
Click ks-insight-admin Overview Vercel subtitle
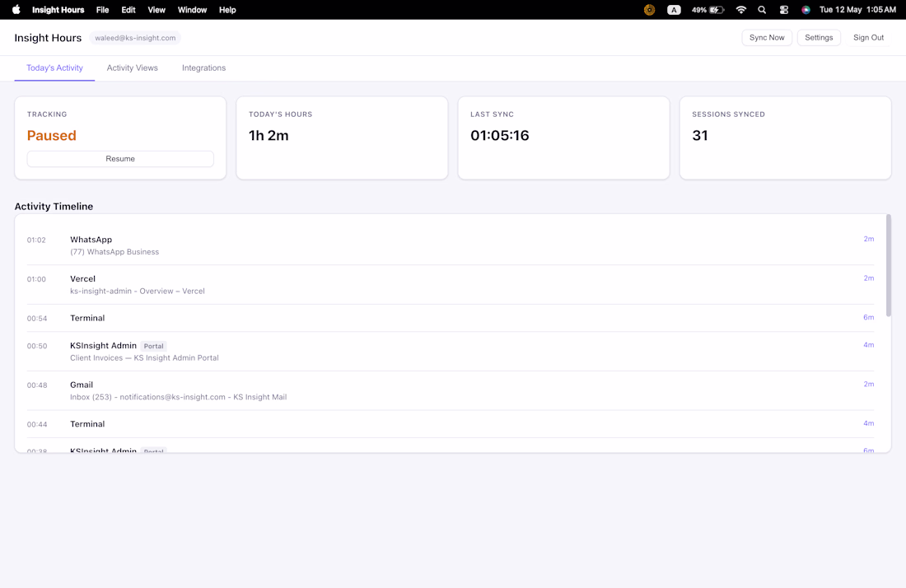138,291
